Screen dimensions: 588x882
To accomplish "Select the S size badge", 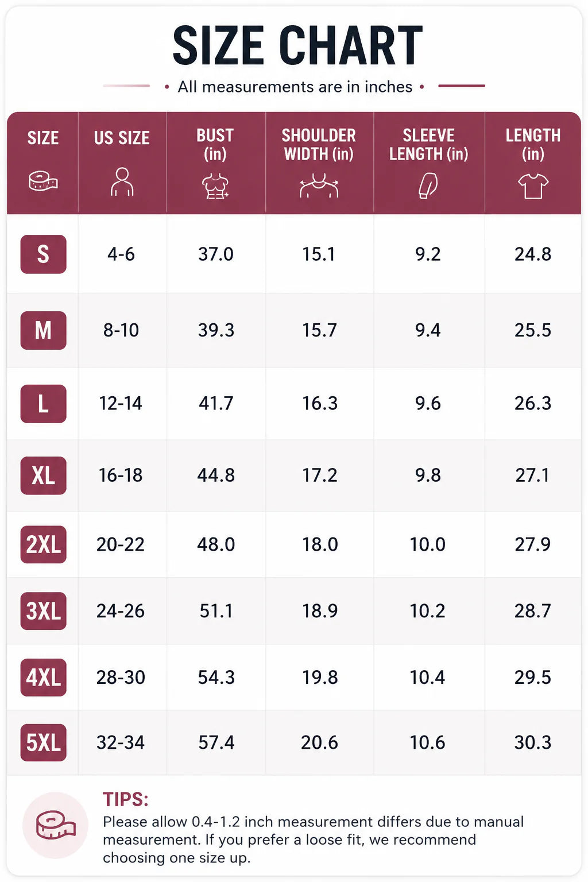I will tap(43, 254).
